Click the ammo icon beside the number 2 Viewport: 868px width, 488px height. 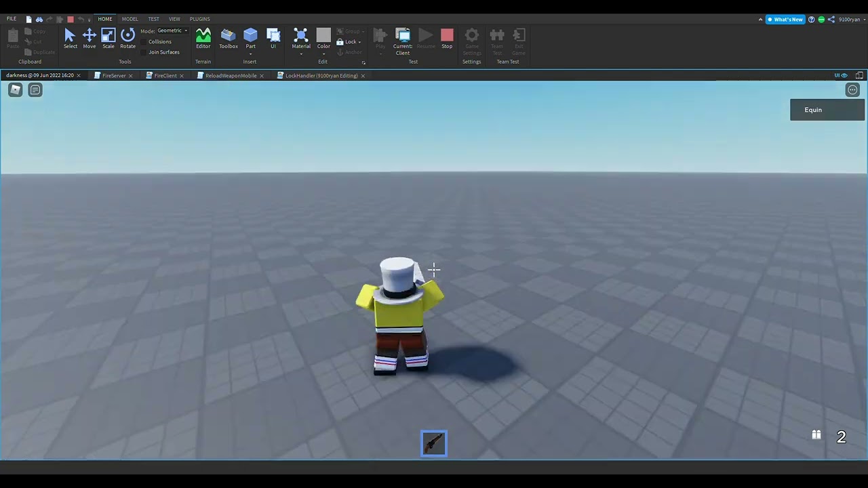(x=816, y=435)
